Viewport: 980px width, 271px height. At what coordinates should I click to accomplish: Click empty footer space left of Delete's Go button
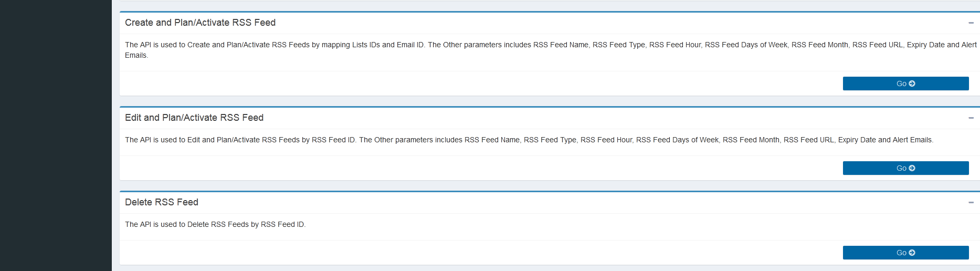coord(472,253)
